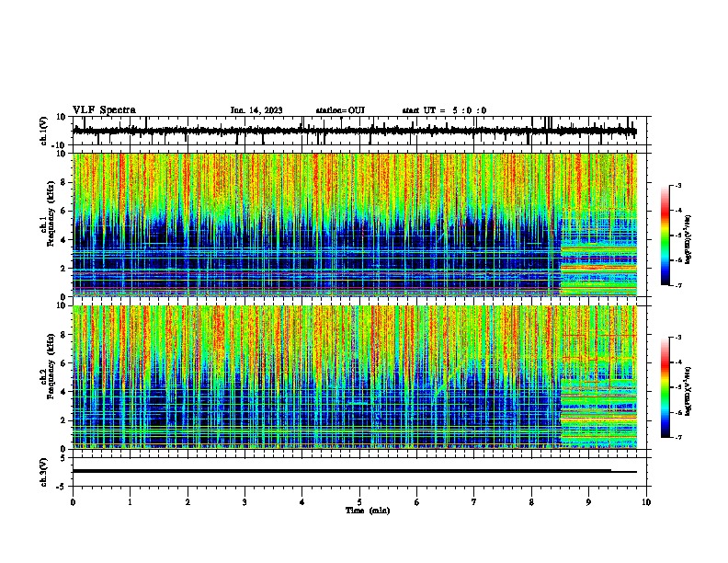Click the ch.3 voltage trace line
Viewport: 728px width, 563px height.
tap(355, 471)
